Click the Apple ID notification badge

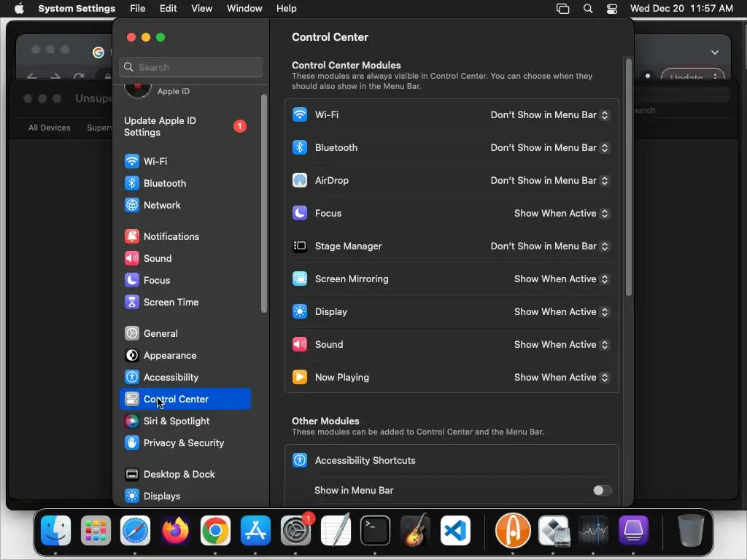(x=239, y=126)
